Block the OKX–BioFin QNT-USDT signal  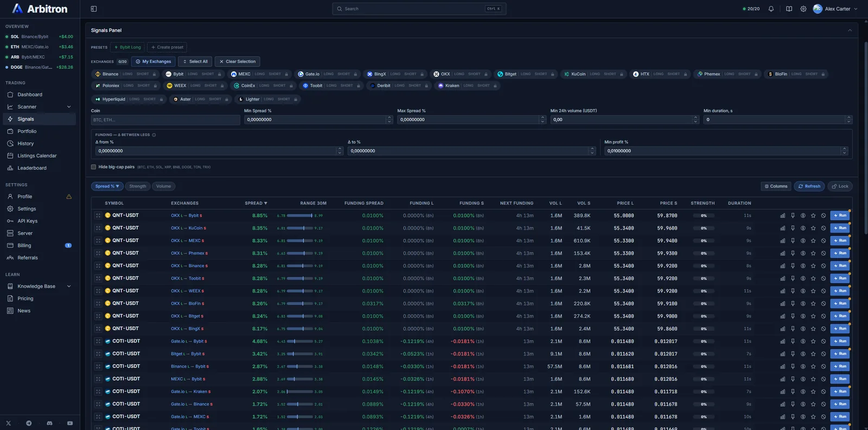tap(824, 303)
